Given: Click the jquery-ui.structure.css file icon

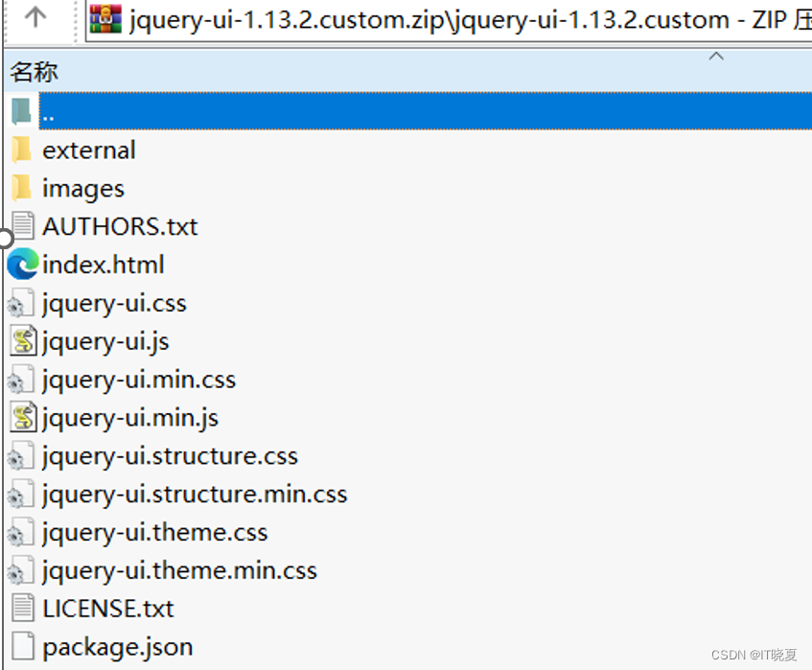Looking at the screenshot, I should click(x=21, y=455).
